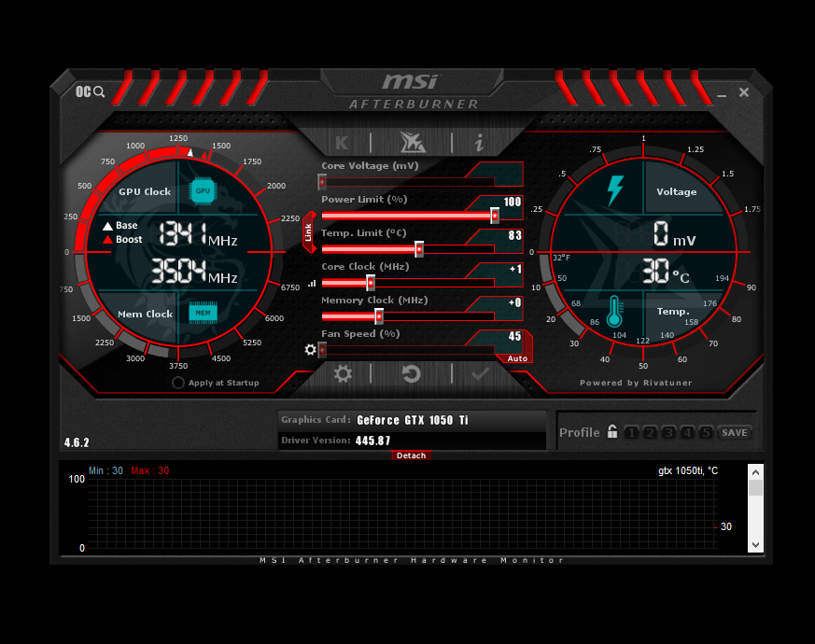This screenshot has width=815, height=644.
Task: Click the hardware monitor scrollbar down arrow
Action: pyautogui.click(x=756, y=545)
